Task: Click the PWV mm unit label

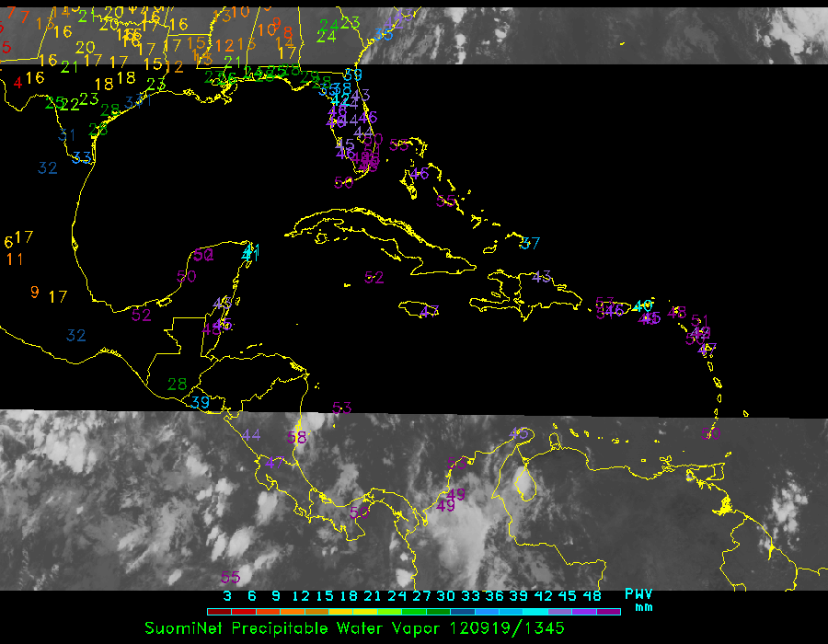Action: point(639,600)
